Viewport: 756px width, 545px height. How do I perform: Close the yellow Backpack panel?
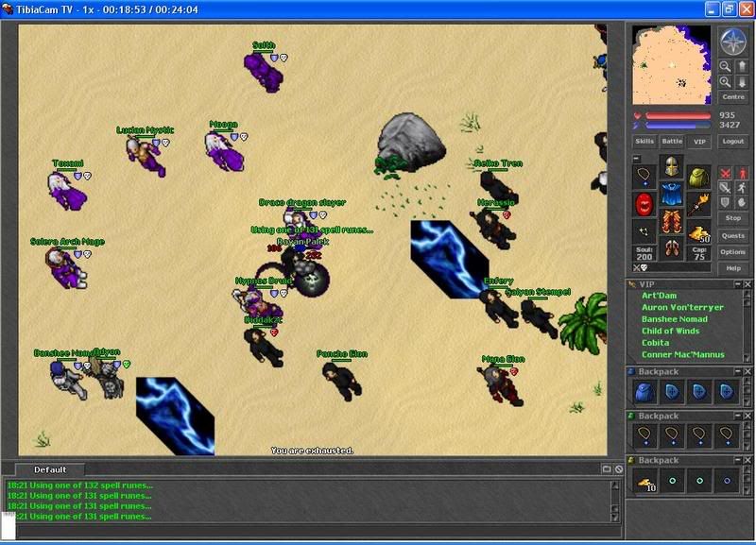pos(747,460)
